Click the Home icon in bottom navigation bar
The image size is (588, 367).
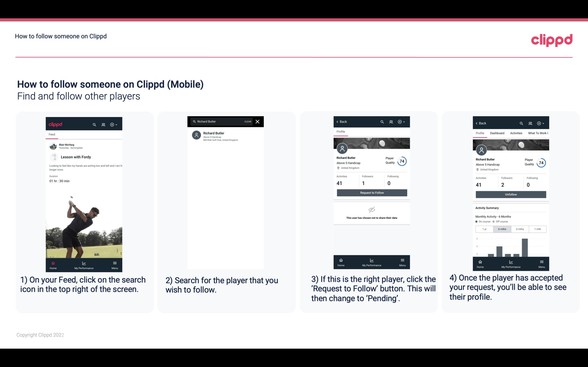pyautogui.click(x=53, y=262)
